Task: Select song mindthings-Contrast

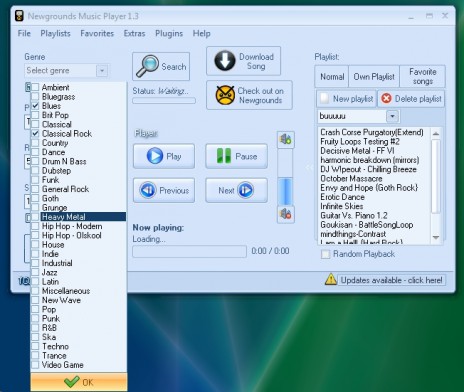Action: (x=353, y=234)
